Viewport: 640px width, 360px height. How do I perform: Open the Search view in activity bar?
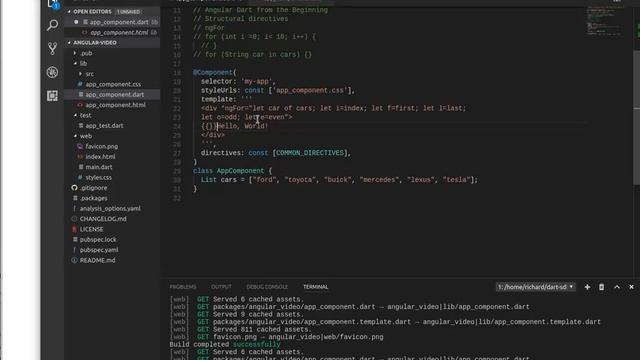pos(52,25)
